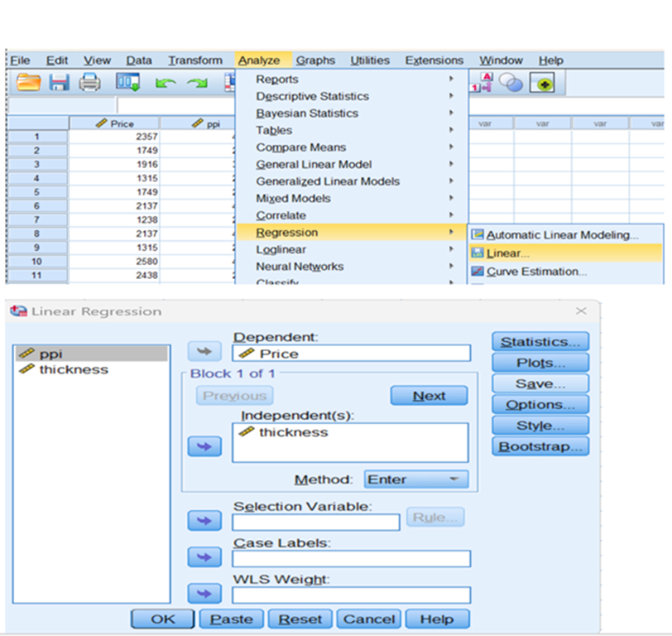The height and width of the screenshot is (636, 672).
Task: Open the Data menu
Action: 139,60
